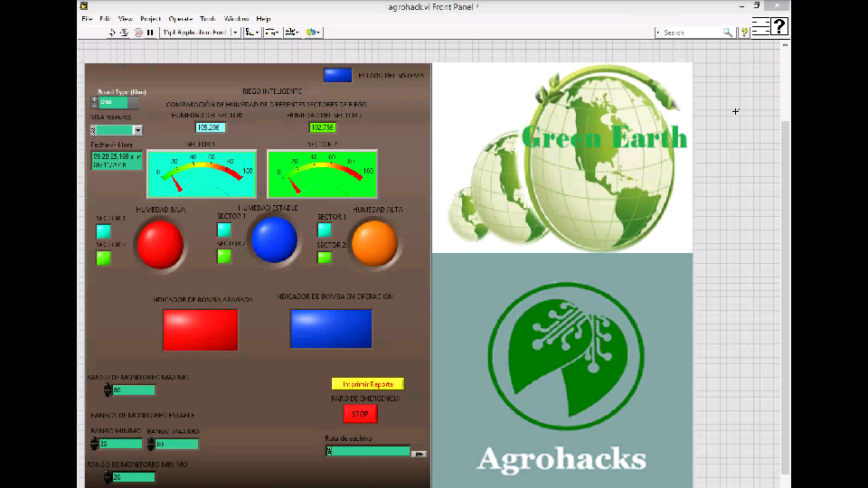Click the LabVIEW title bar application icon
Screen dimensions: 868x488
(83, 6)
